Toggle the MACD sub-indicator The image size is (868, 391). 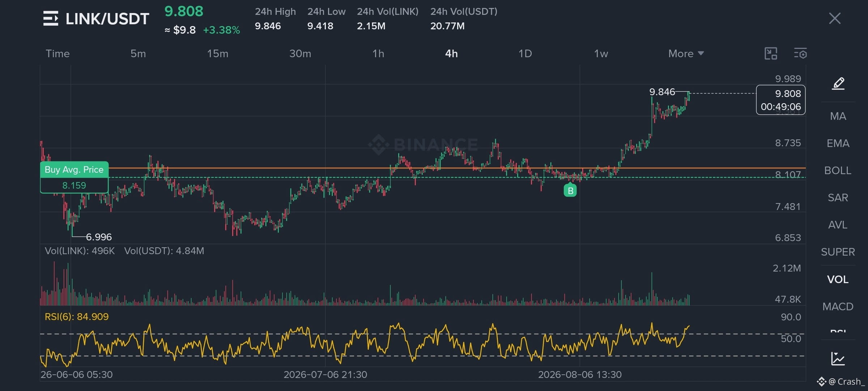pyautogui.click(x=838, y=307)
